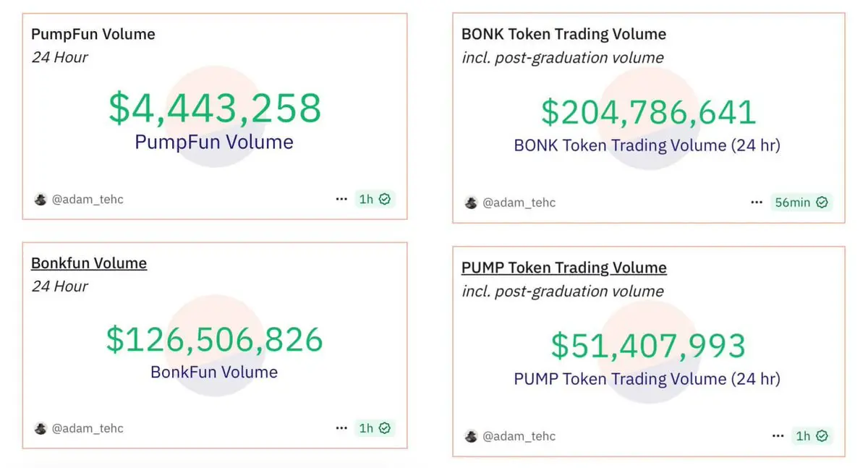Open @adam_tehc profile on Bonkfun Volume card

coord(88,428)
